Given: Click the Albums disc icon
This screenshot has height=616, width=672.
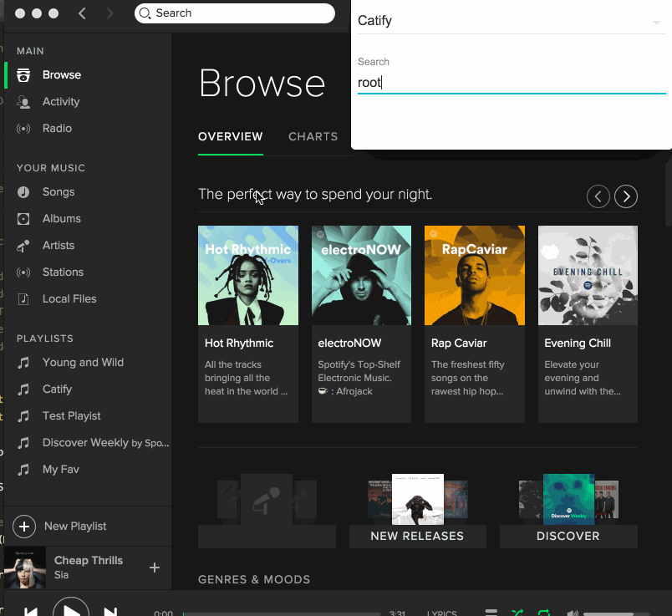Looking at the screenshot, I should (23, 219).
